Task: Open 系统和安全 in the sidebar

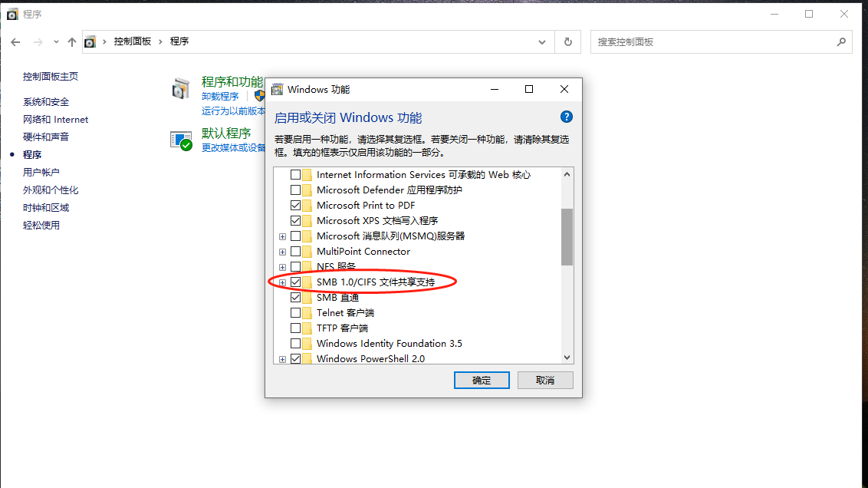Action: pos(46,102)
